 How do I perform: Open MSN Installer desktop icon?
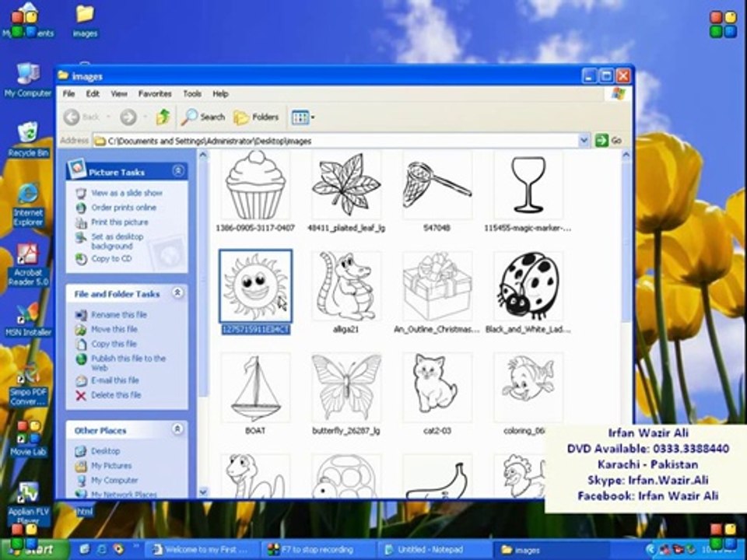pyautogui.click(x=28, y=320)
